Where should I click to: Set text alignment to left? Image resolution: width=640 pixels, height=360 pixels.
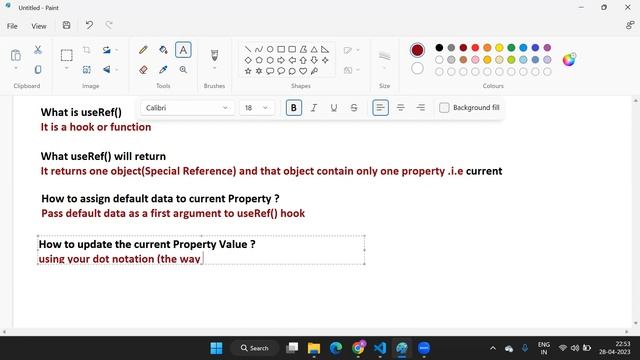pos(380,108)
